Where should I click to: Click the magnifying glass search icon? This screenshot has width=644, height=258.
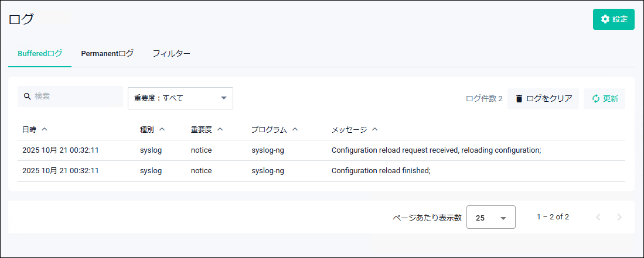click(27, 97)
